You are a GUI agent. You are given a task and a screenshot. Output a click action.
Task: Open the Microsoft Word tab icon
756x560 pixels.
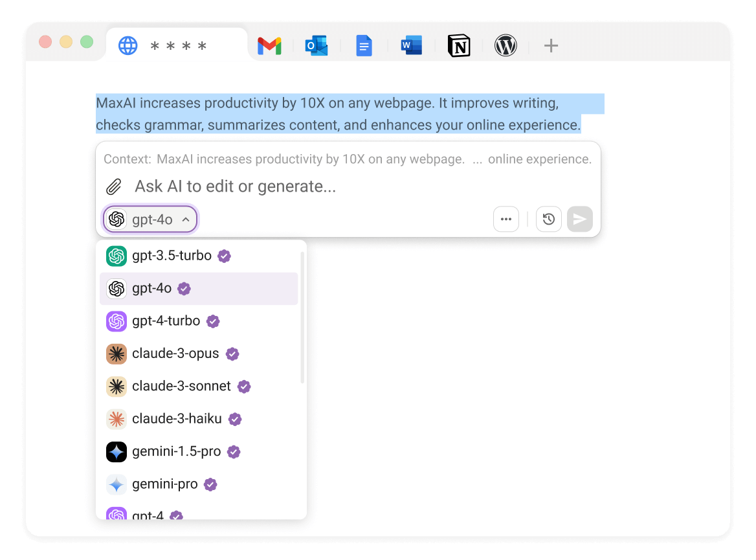point(412,46)
